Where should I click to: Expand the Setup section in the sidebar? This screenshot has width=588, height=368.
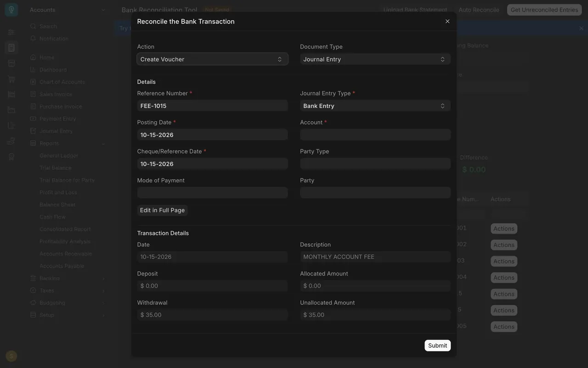point(103,315)
